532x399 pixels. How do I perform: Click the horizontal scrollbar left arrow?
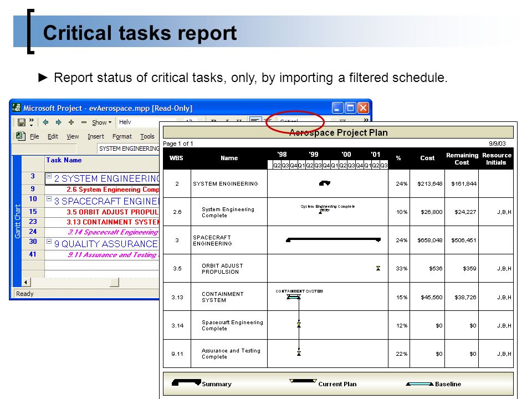[26, 282]
